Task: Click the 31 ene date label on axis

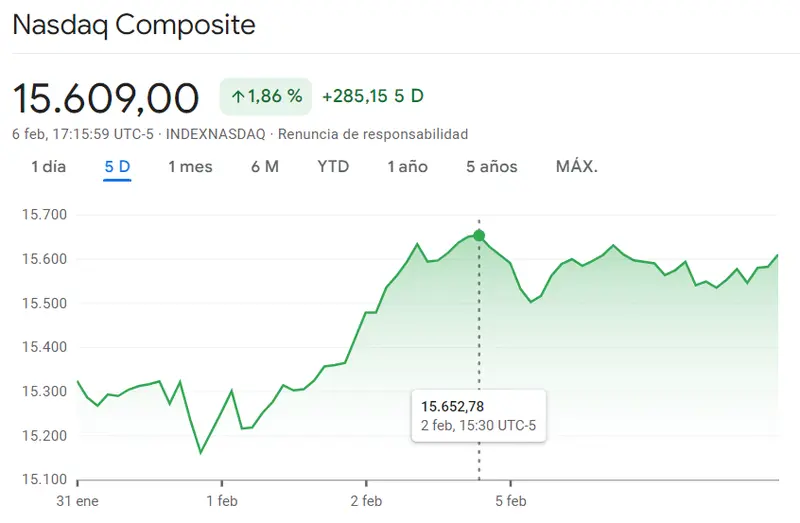Action: point(79,500)
